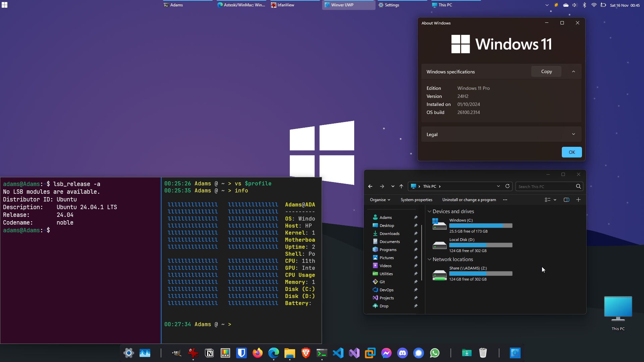Launch Visual Studio Code from the dock
This screenshot has width=644, height=362.
click(x=338, y=353)
